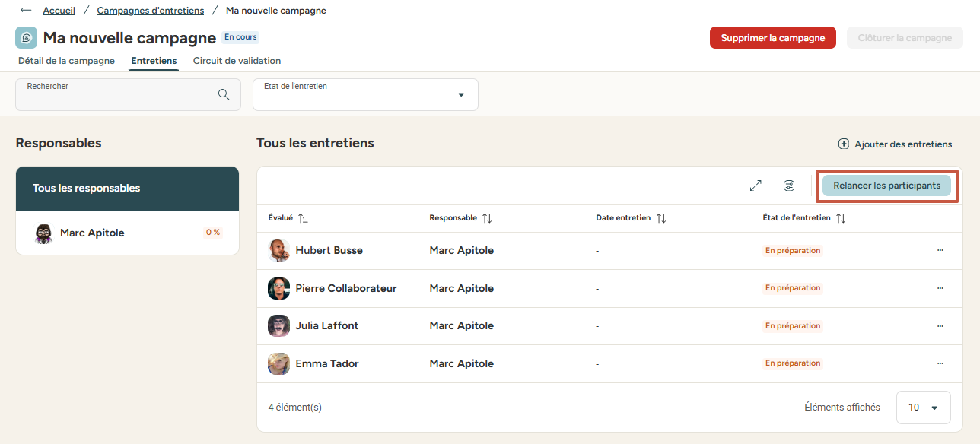Image resolution: width=980 pixels, height=444 pixels.
Task: Open the actions menu for Pierre Collaborateur
Action: (940, 288)
